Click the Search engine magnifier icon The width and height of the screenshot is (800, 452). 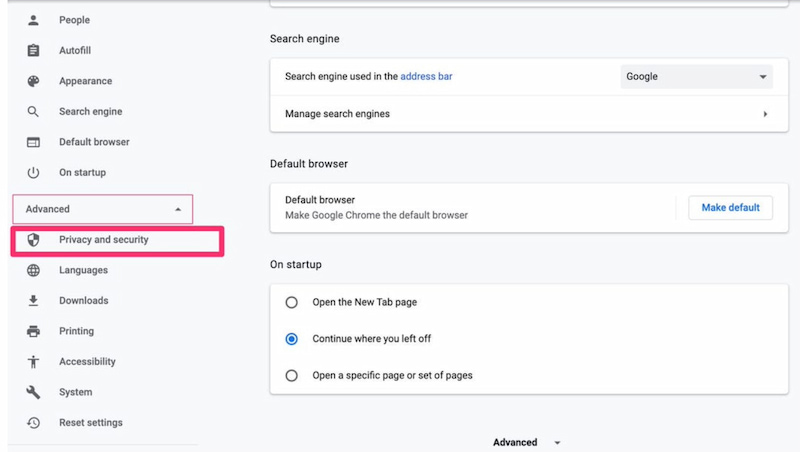point(34,112)
